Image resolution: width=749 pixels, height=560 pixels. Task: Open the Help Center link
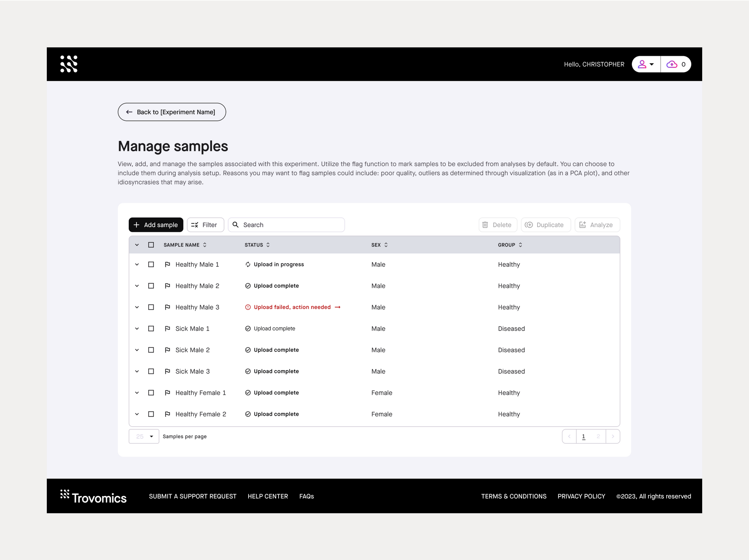coord(268,496)
